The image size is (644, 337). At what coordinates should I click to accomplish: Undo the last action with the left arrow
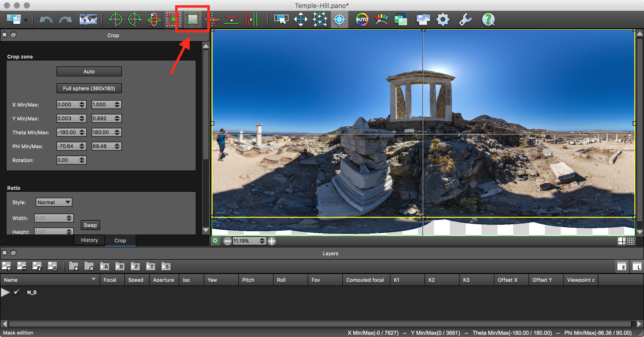tap(46, 20)
